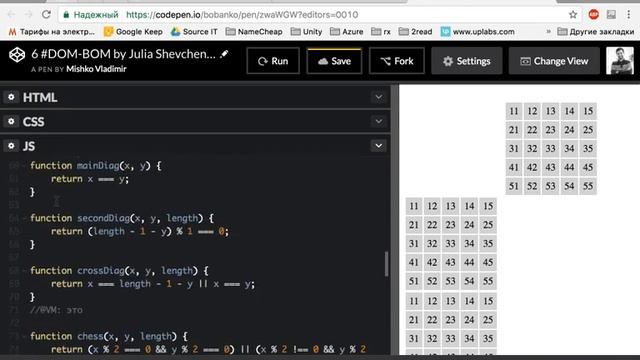Image resolution: width=640 pixels, height=360 pixels.
Task: Open www.uplabs.com bookmark
Action: 478,31
